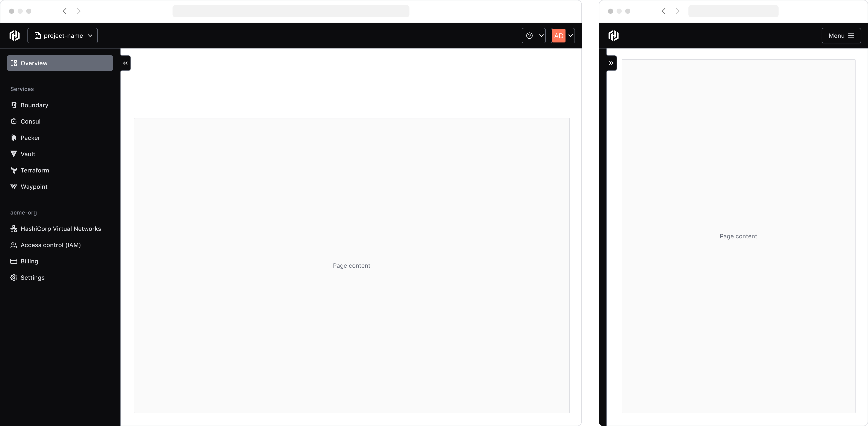Viewport: 868px width, 426px height.
Task: Navigate to Billing settings
Action: click(x=29, y=261)
